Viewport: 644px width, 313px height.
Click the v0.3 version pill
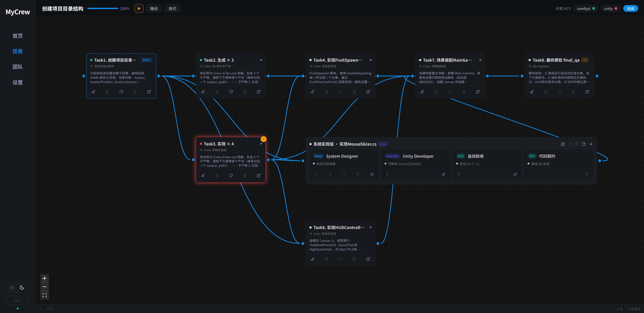pyautogui.click(x=17, y=301)
